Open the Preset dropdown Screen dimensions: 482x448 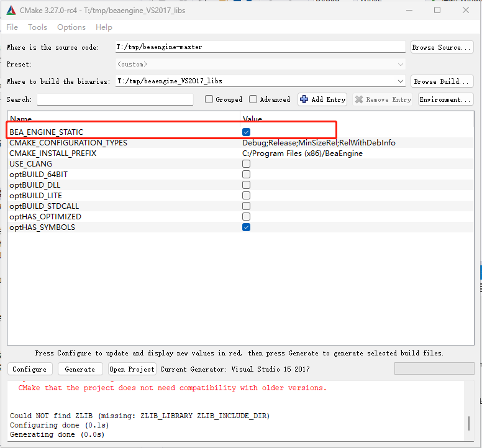pyautogui.click(x=400, y=65)
